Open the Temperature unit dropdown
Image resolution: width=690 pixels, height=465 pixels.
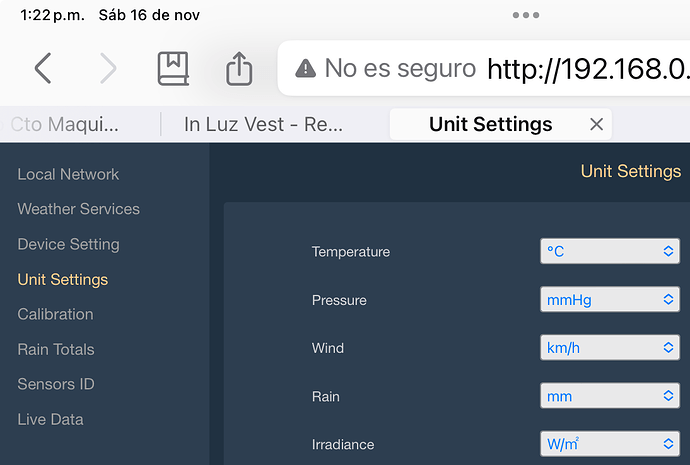[610, 251]
